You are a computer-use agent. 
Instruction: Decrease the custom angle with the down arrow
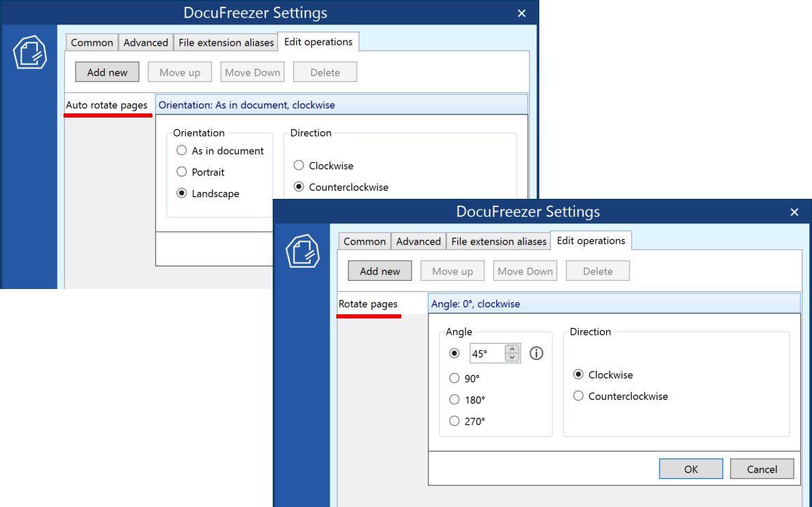pos(512,357)
